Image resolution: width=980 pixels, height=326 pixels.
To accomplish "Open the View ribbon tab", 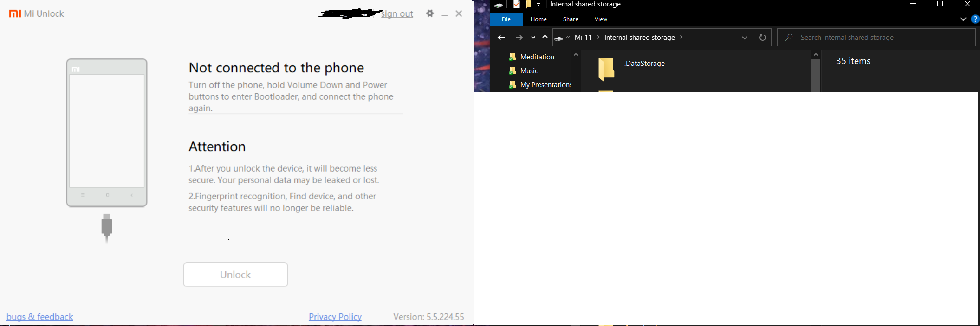I will (x=601, y=19).
